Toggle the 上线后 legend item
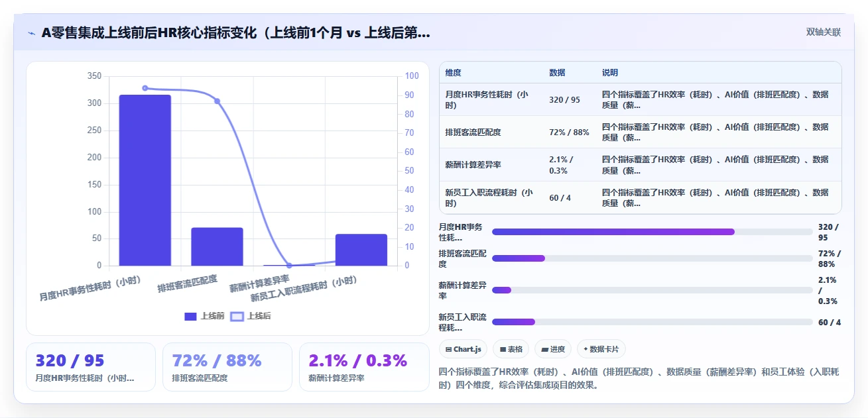The width and height of the screenshot is (868, 418). click(251, 316)
